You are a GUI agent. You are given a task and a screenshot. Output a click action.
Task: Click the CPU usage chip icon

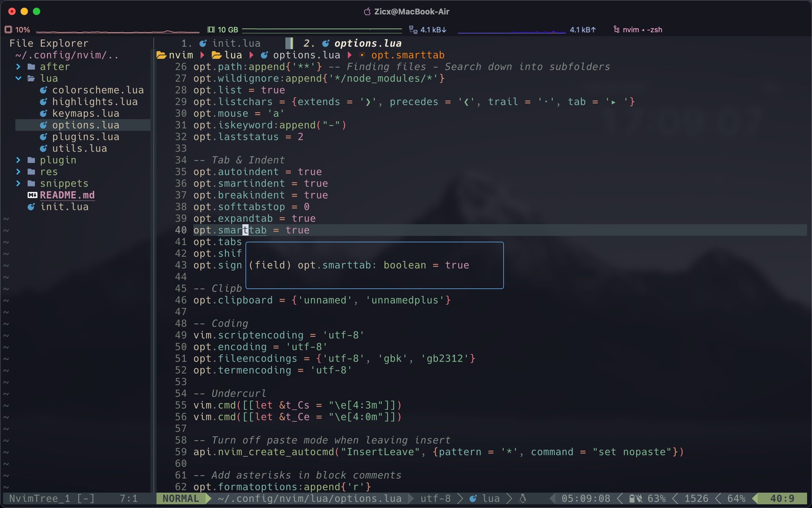8,29
